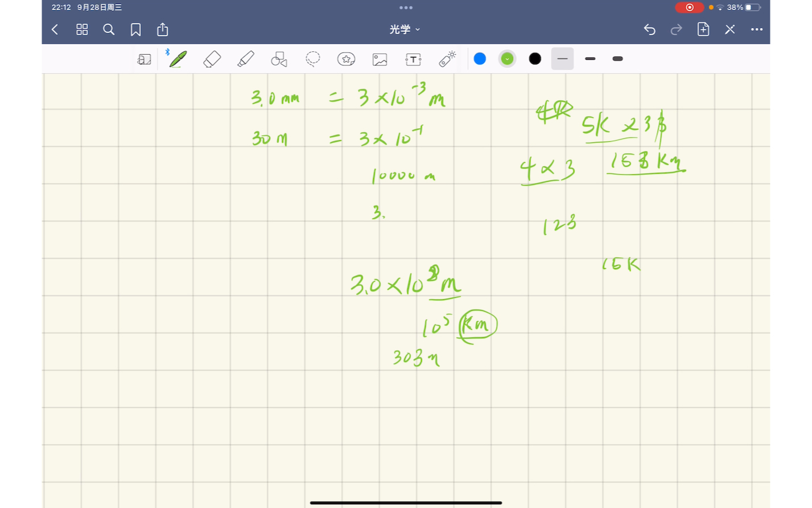Insert an image with the Image tool
This screenshot has width=812, height=508.
[x=380, y=59]
